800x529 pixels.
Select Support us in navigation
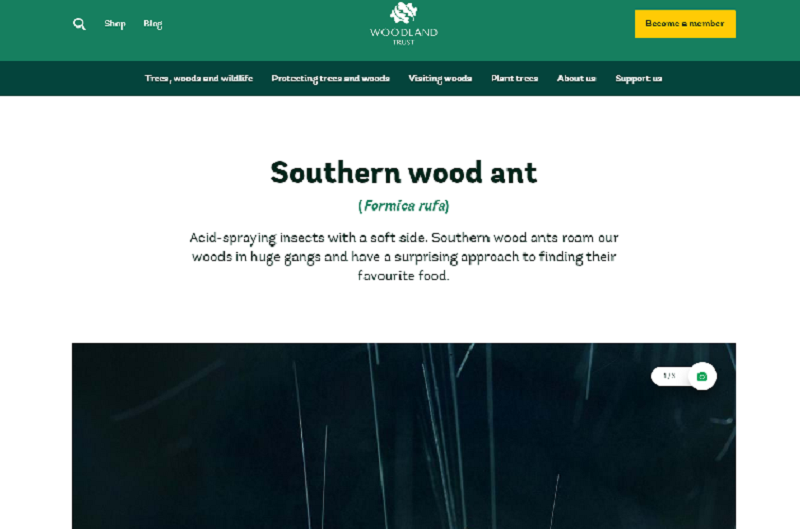coord(639,79)
